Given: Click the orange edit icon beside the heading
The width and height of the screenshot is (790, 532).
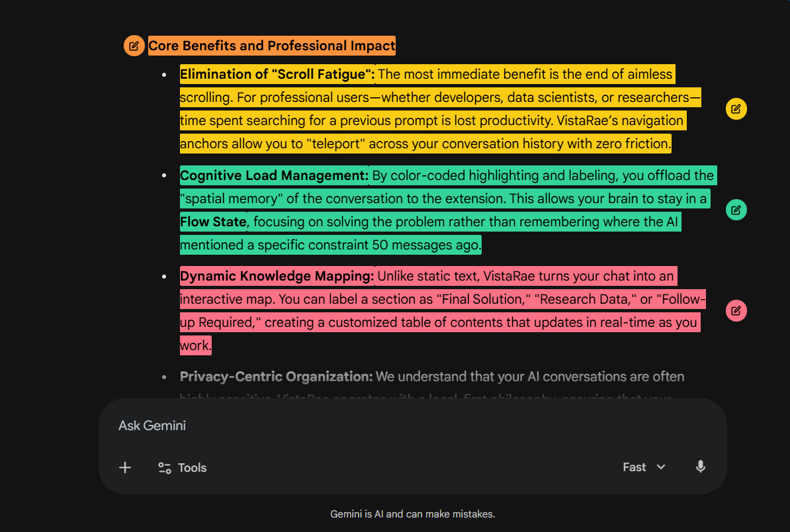Looking at the screenshot, I should pos(134,46).
